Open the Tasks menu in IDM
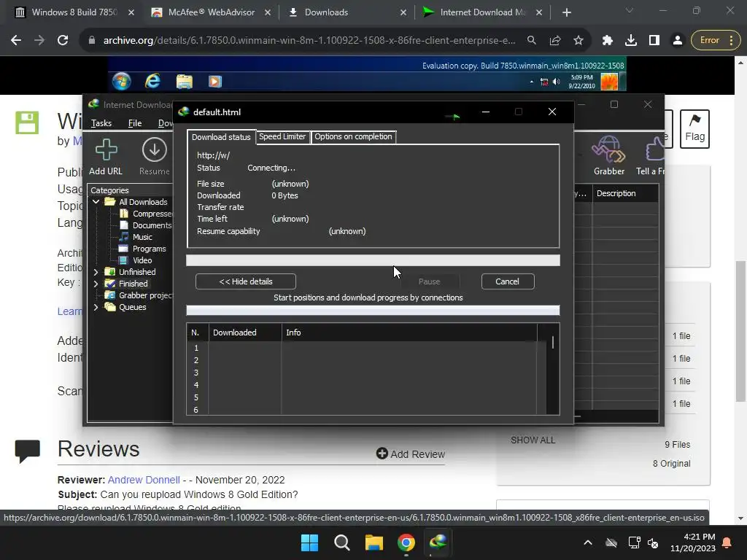 pyautogui.click(x=101, y=123)
